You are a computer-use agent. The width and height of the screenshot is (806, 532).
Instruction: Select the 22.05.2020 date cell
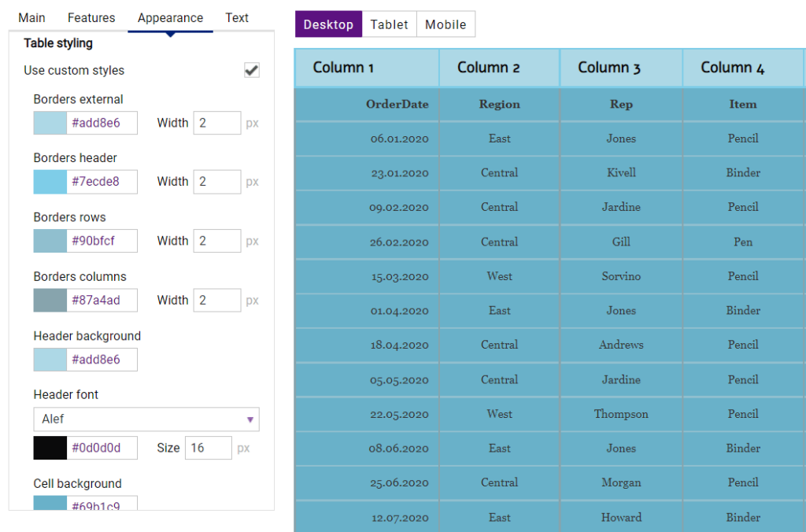pos(367,414)
